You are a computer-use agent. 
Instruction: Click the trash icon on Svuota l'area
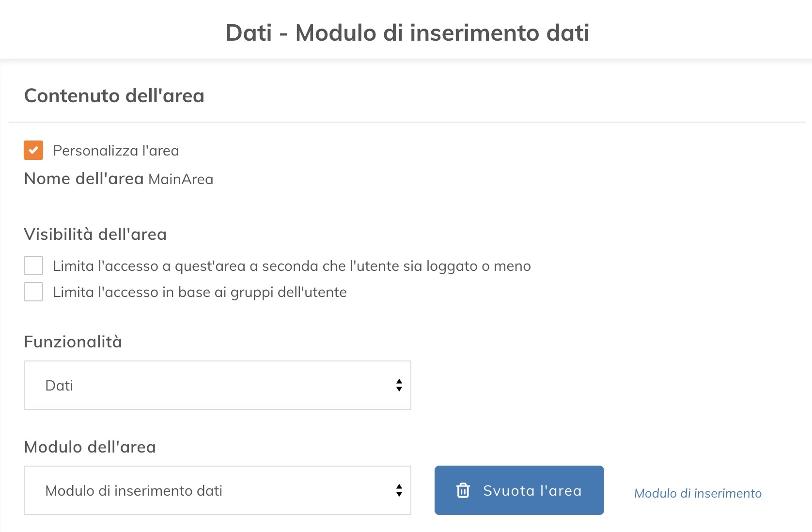[463, 490]
